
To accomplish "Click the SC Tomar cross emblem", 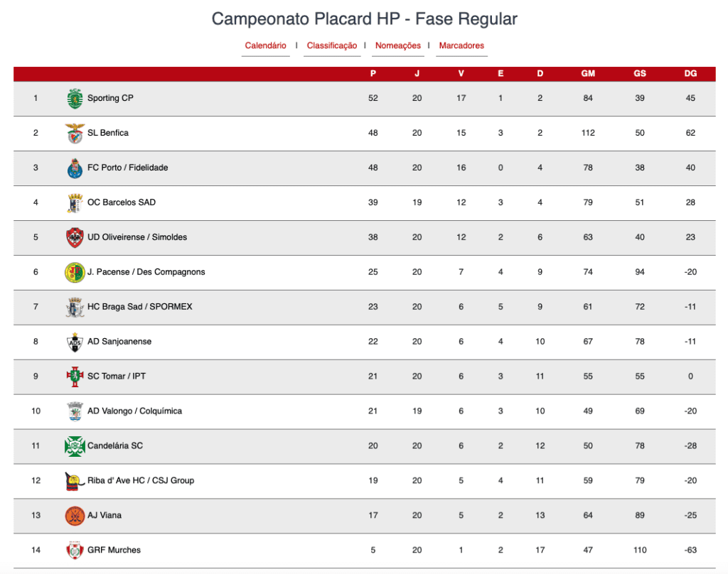I will 75,377.
